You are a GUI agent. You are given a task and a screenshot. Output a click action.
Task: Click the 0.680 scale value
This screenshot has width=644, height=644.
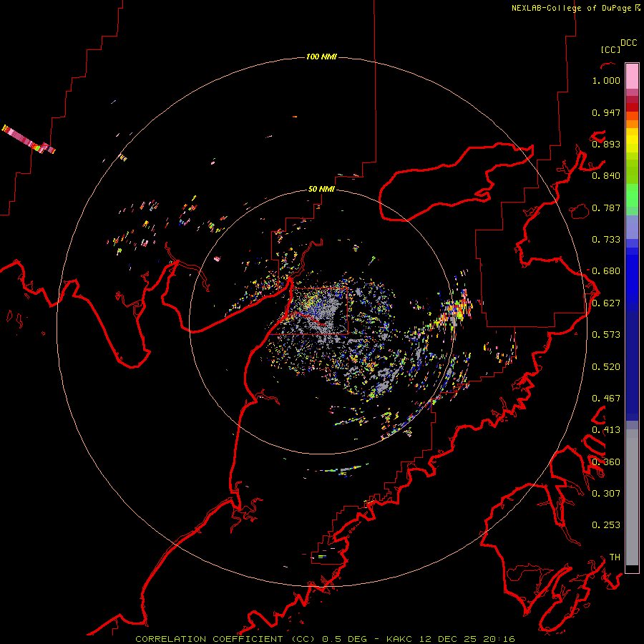coord(606,271)
